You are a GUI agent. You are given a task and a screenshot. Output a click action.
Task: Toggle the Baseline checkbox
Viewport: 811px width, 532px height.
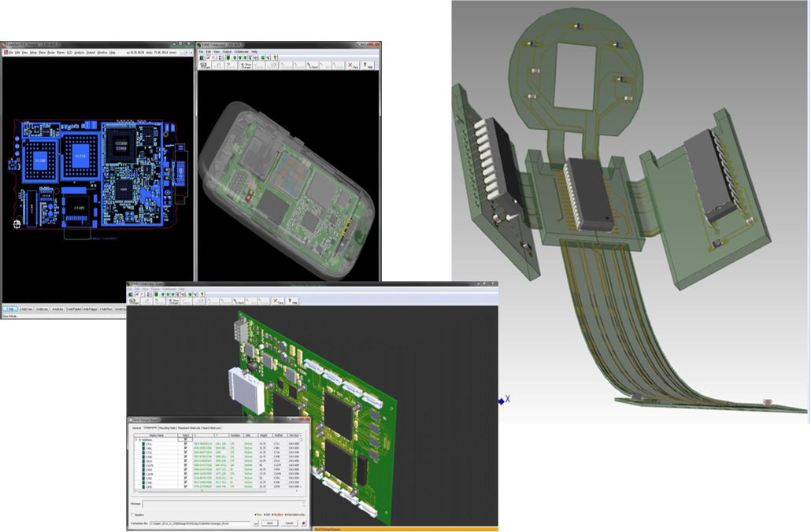tap(132, 515)
